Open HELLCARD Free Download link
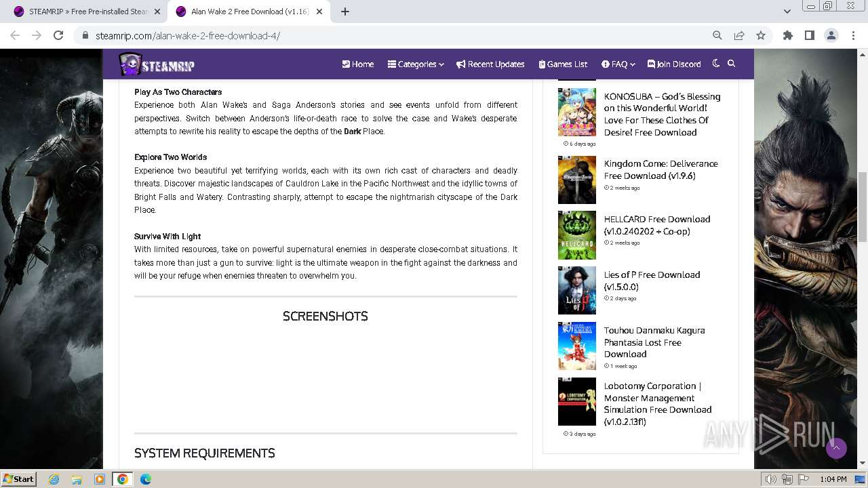The width and height of the screenshot is (868, 488). click(x=657, y=225)
